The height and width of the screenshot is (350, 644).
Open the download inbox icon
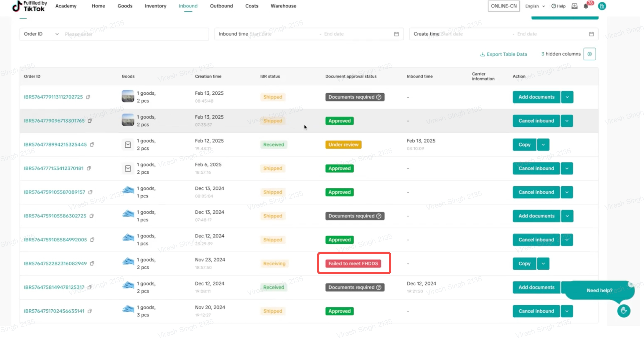(x=574, y=6)
